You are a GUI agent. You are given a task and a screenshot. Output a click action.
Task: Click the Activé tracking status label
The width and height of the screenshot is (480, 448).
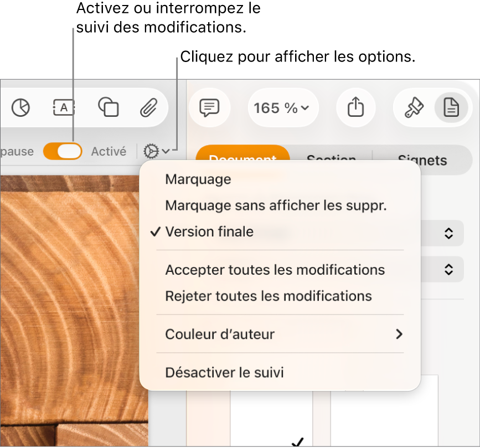click(x=109, y=152)
